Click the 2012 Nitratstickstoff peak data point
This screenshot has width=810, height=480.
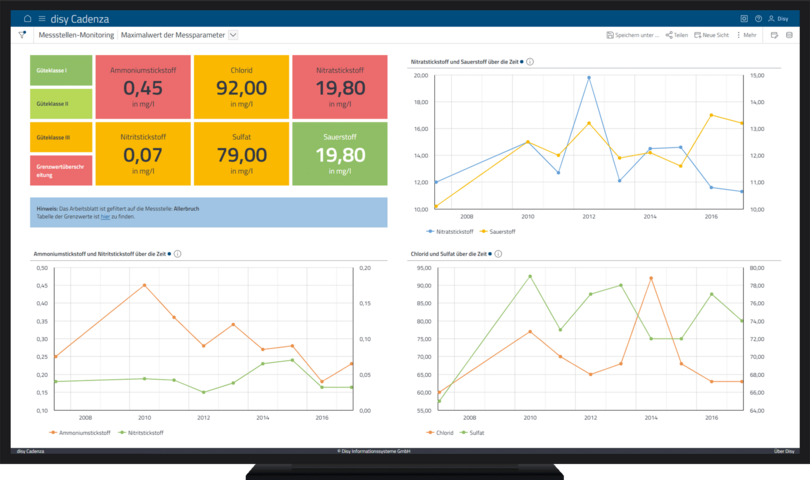click(x=589, y=78)
